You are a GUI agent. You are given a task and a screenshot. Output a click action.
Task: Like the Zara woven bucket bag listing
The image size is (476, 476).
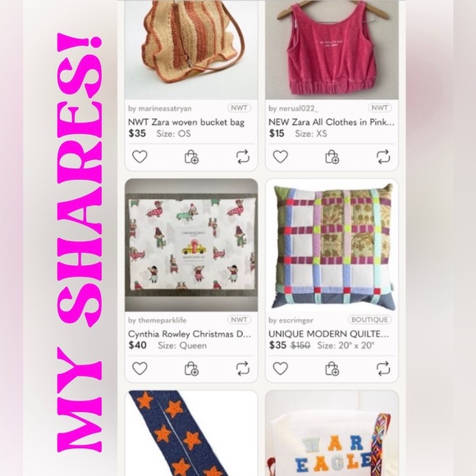(140, 157)
